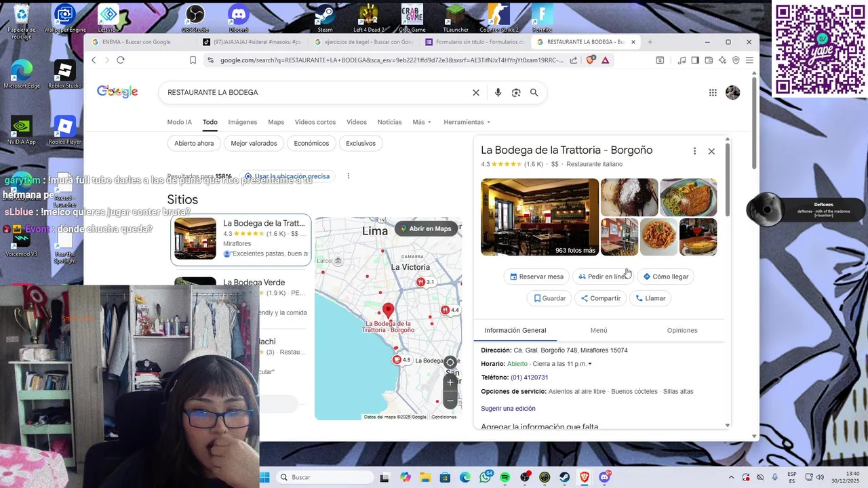Switch to Modo IA search tab

tap(180, 122)
